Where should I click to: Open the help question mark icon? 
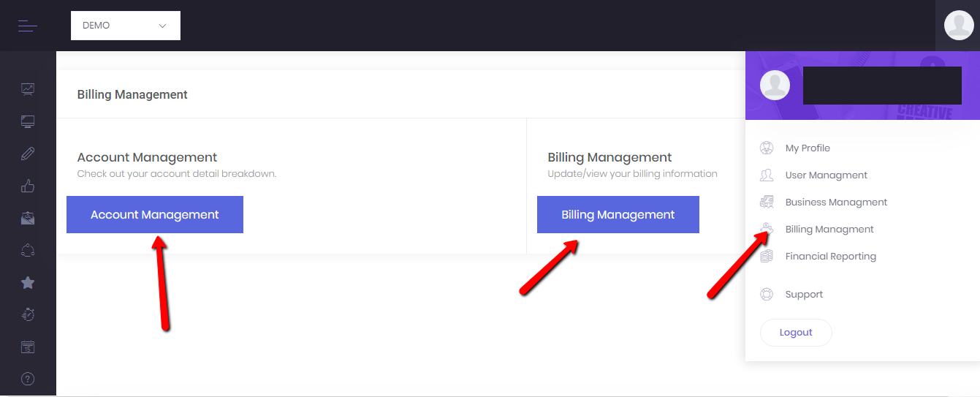coord(28,379)
